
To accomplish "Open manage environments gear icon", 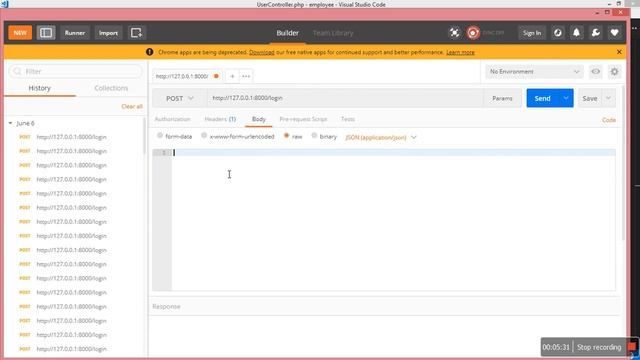I will (614, 71).
